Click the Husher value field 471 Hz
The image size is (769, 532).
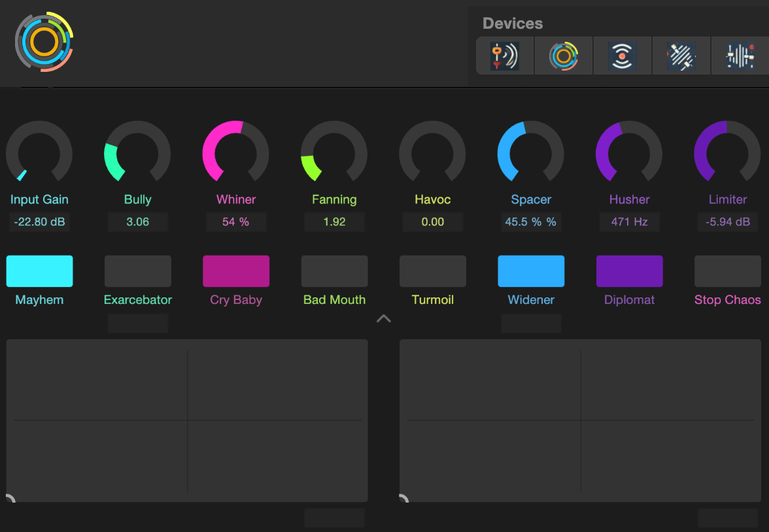629,222
